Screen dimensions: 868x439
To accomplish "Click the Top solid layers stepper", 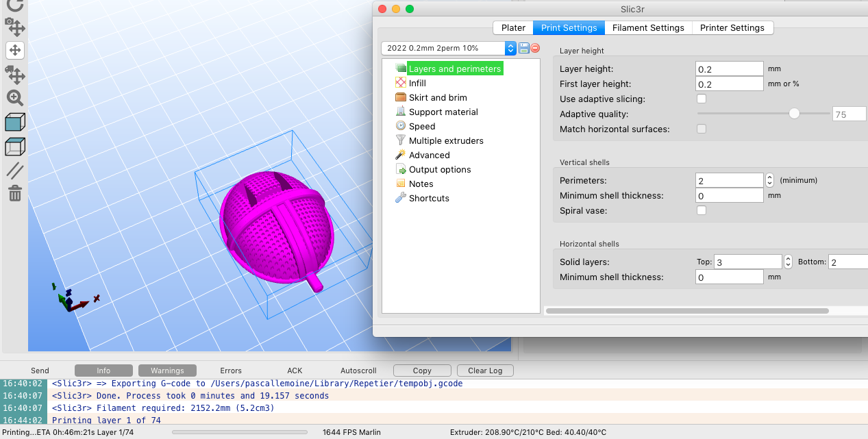I will tap(788, 262).
